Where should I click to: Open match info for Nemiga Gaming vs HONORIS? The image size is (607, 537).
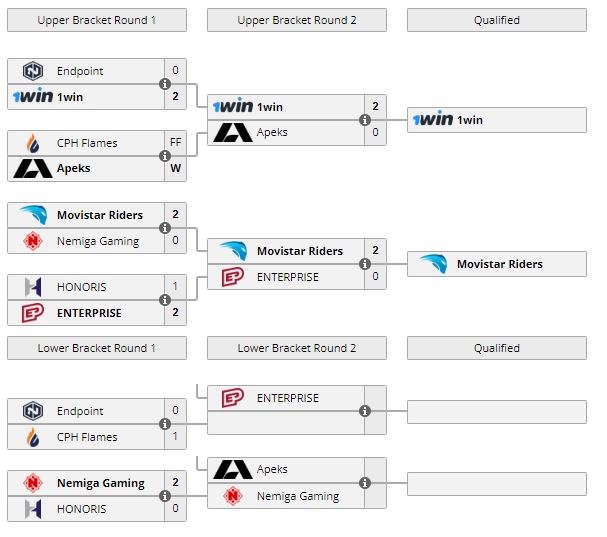coord(165,496)
